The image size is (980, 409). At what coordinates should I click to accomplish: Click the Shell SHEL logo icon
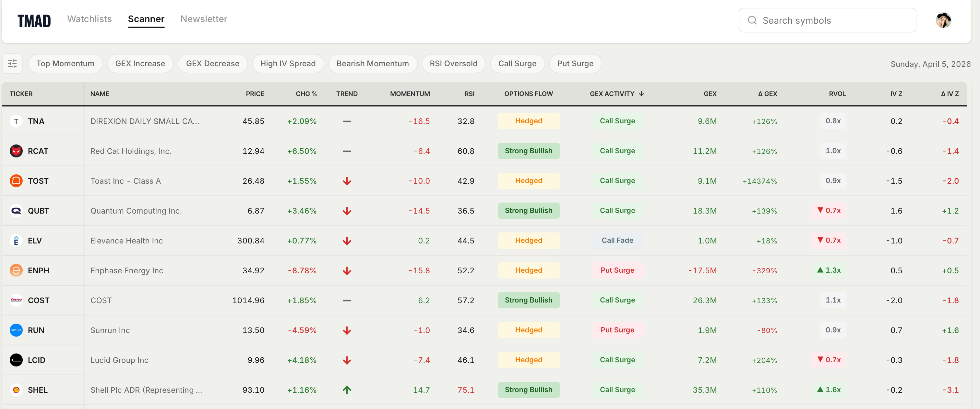16,390
